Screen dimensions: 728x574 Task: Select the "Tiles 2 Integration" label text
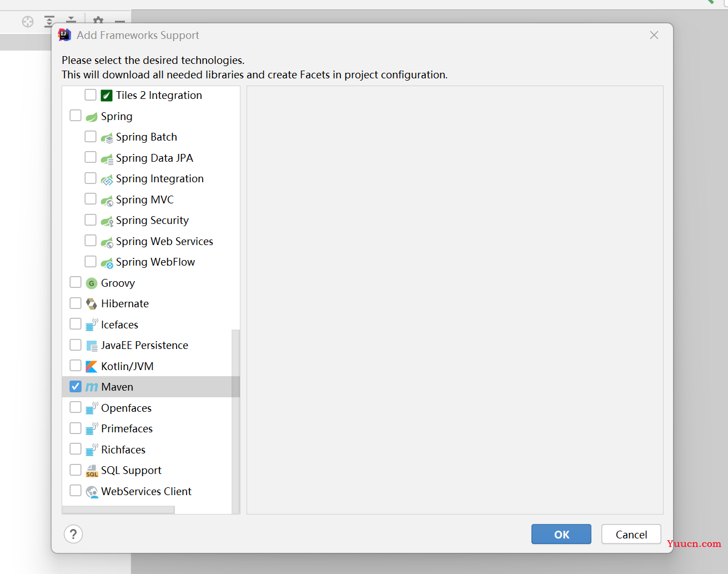tap(159, 96)
